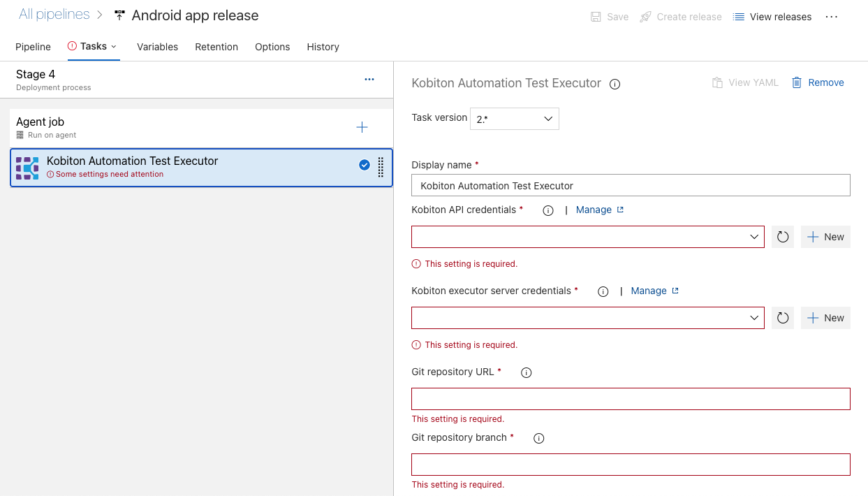Click Create release rocket button

(x=681, y=17)
